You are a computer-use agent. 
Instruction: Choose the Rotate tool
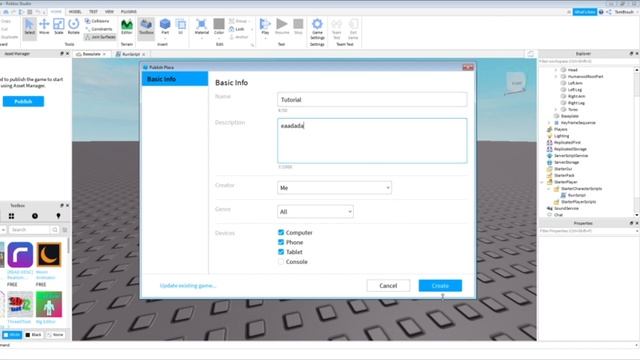point(73,27)
